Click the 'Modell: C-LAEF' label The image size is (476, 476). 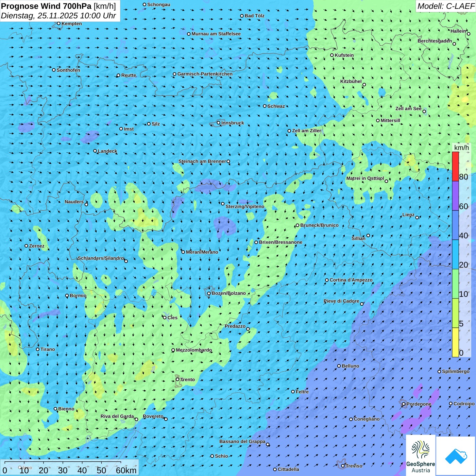click(x=446, y=6)
